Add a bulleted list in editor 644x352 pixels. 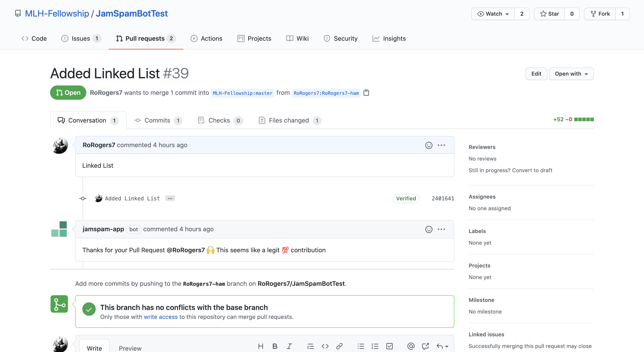(x=360, y=346)
